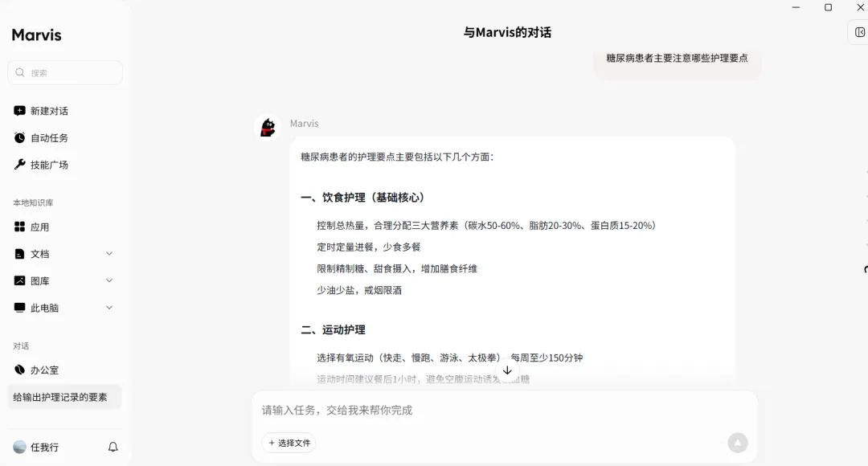Screen dimensions: 868x466
Task: Maximize the Marvis window
Action: tap(828, 7)
